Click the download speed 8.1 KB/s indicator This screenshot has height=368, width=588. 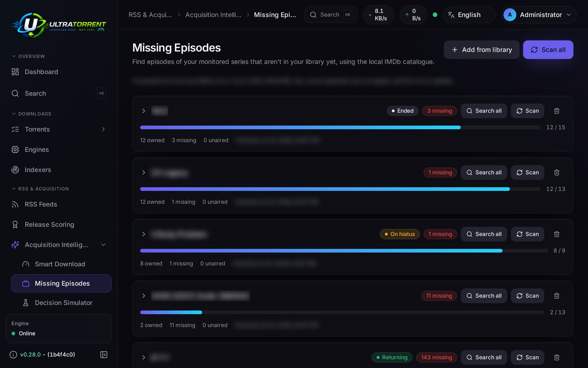tap(378, 14)
